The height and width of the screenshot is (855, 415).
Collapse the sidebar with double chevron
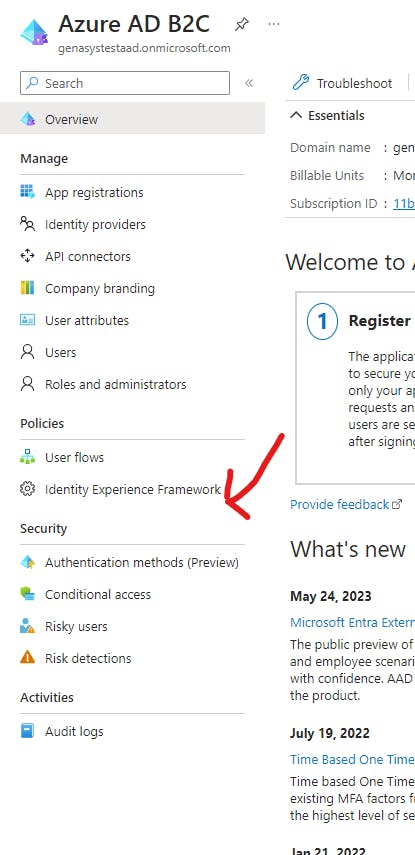(249, 83)
